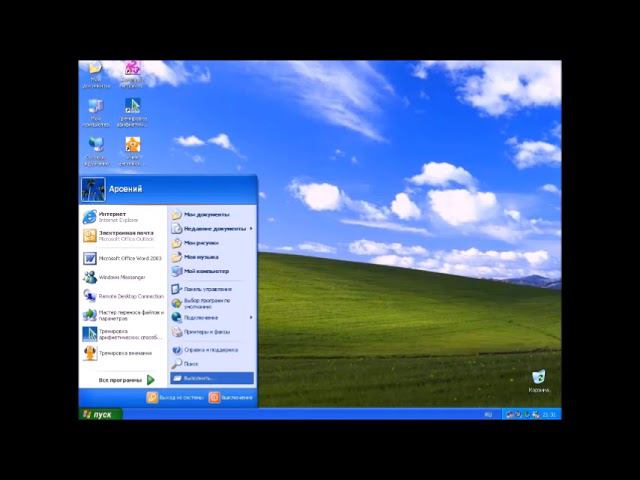The width and height of the screenshot is (640, 480).
Task: Open Справка и поддержка
Action: point(212,350)
